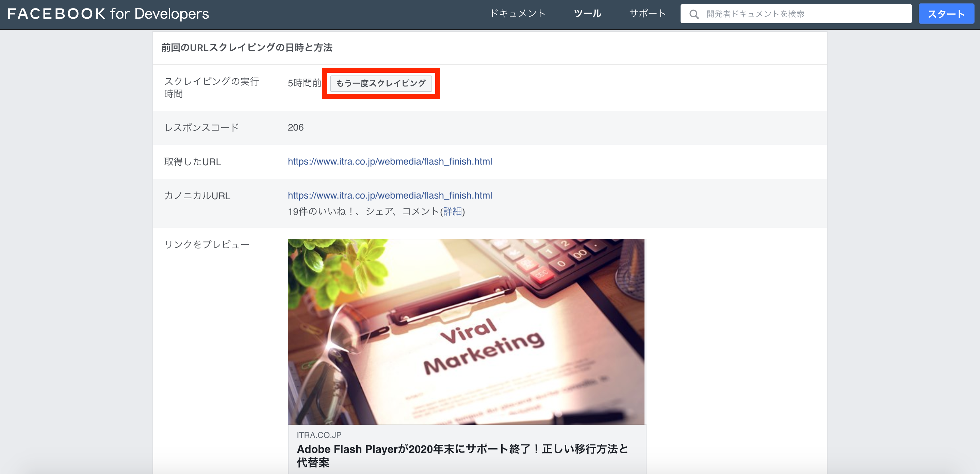The image size is (980, 474).
Task: Click the Viral Marketing preview image
Action: point(466,332)
